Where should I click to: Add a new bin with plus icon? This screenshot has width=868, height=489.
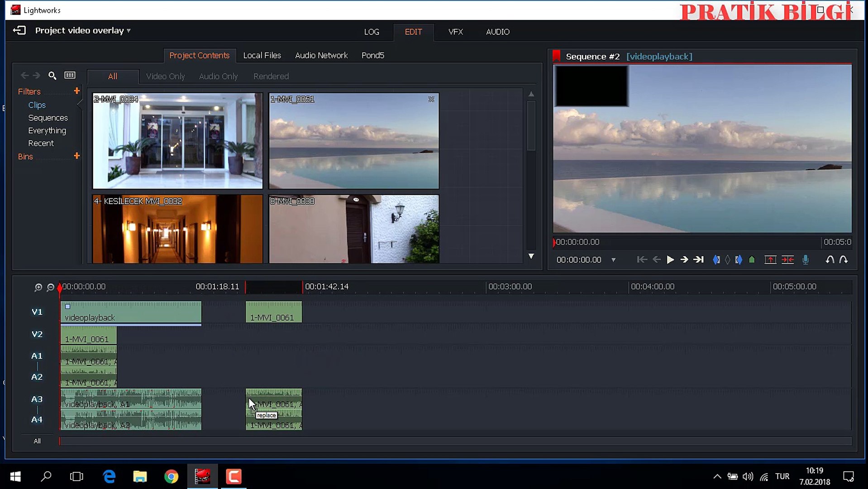pos(76,156)
